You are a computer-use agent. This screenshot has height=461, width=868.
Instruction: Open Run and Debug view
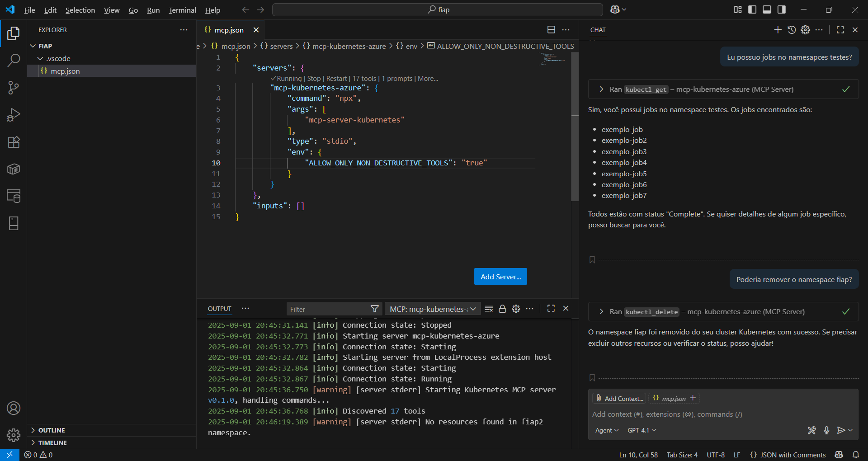pyautogui.click(x=14, y=115)
